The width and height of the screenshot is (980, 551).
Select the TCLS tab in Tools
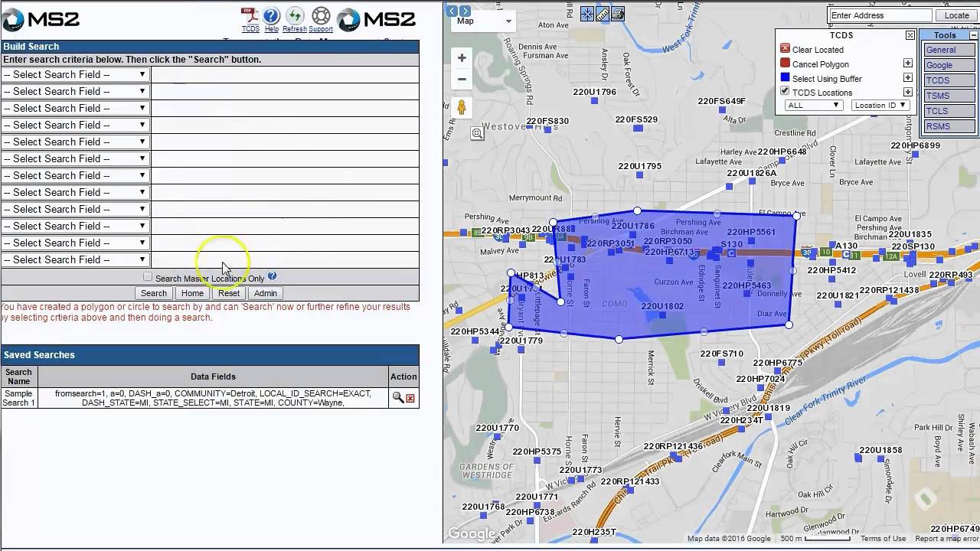click(x=949, y=111)
